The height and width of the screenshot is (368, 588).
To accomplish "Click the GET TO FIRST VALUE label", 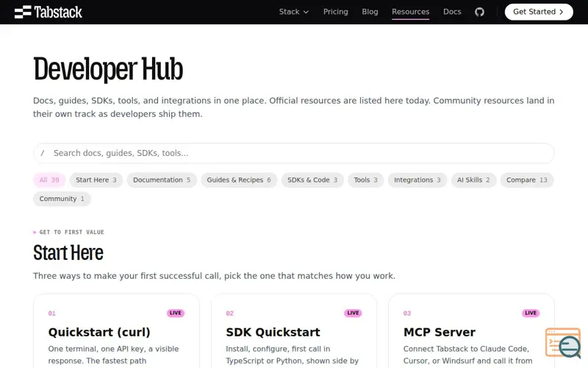I will (71, 232).
